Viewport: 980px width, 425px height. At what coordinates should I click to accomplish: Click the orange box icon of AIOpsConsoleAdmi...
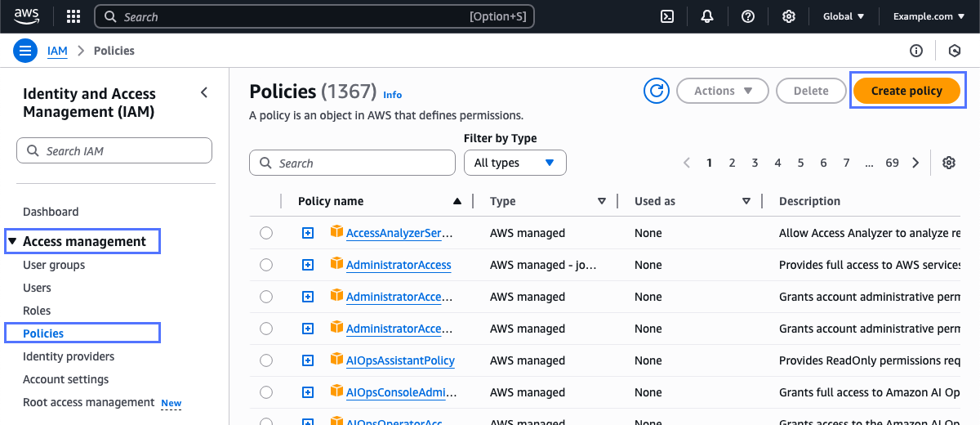[x=336, y=391]
